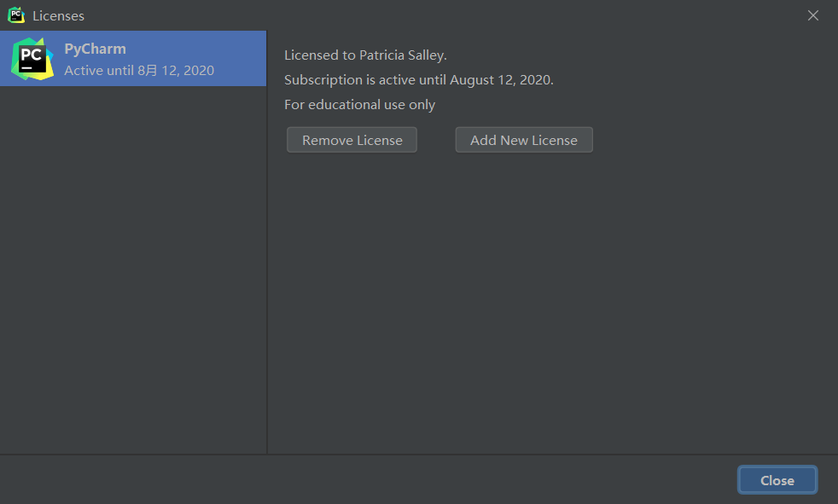Click the X in the title bar
This screenshot has width=838, height=504.
tap(813, 15)
